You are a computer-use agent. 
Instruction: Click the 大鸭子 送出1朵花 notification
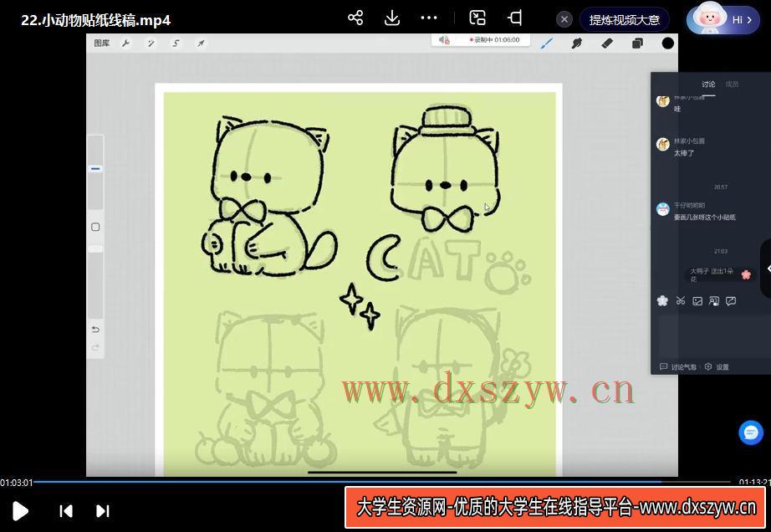tap(720, 275)
